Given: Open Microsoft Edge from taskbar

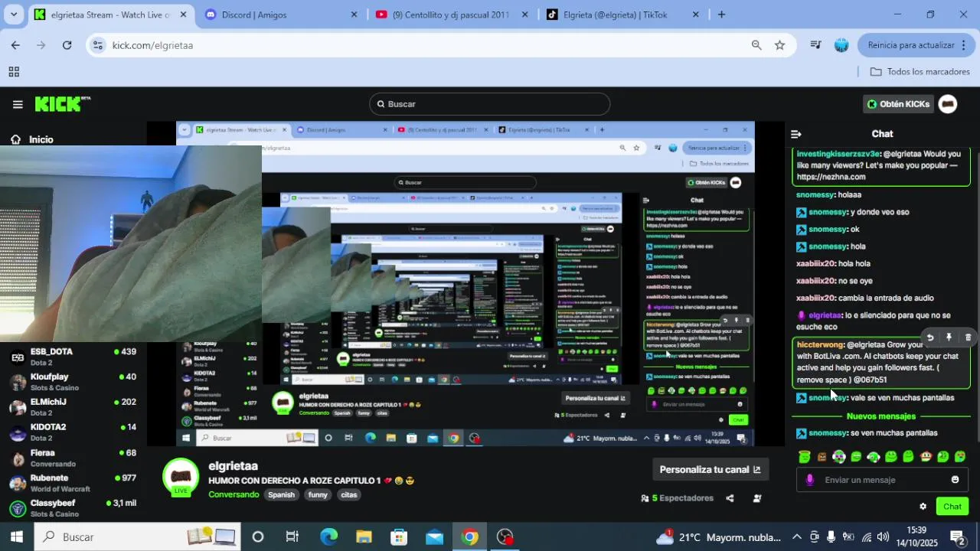Looking at the screenshot, I should click(328, 537).
